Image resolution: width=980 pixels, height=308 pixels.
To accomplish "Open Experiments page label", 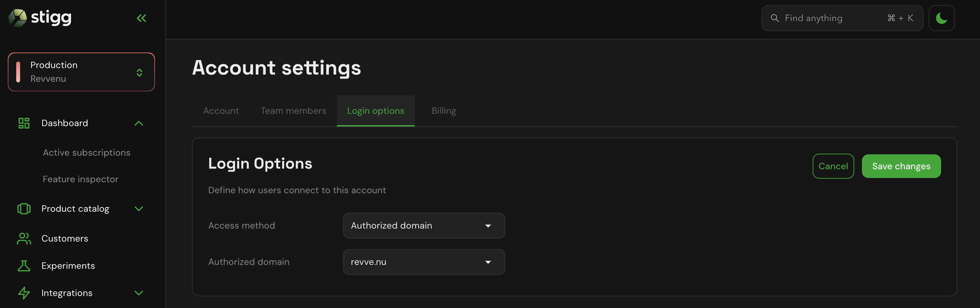I will click(68, 266).
